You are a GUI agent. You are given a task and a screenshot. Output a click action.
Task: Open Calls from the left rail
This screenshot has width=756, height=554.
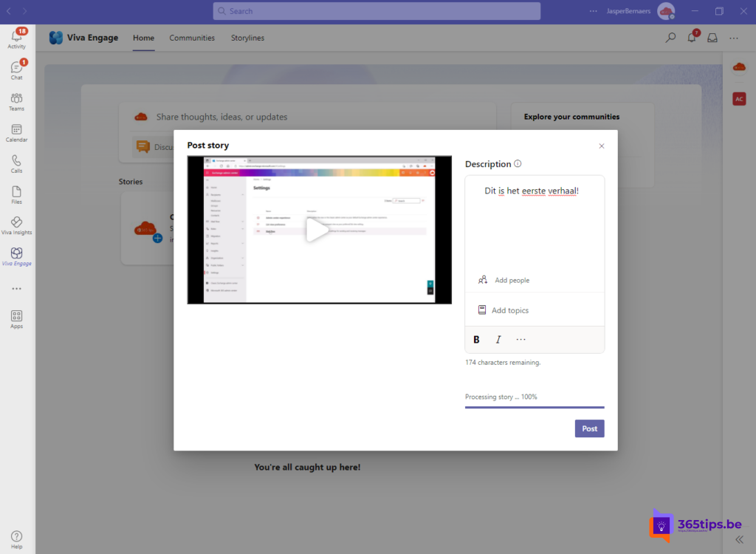[x=16, y=163]
